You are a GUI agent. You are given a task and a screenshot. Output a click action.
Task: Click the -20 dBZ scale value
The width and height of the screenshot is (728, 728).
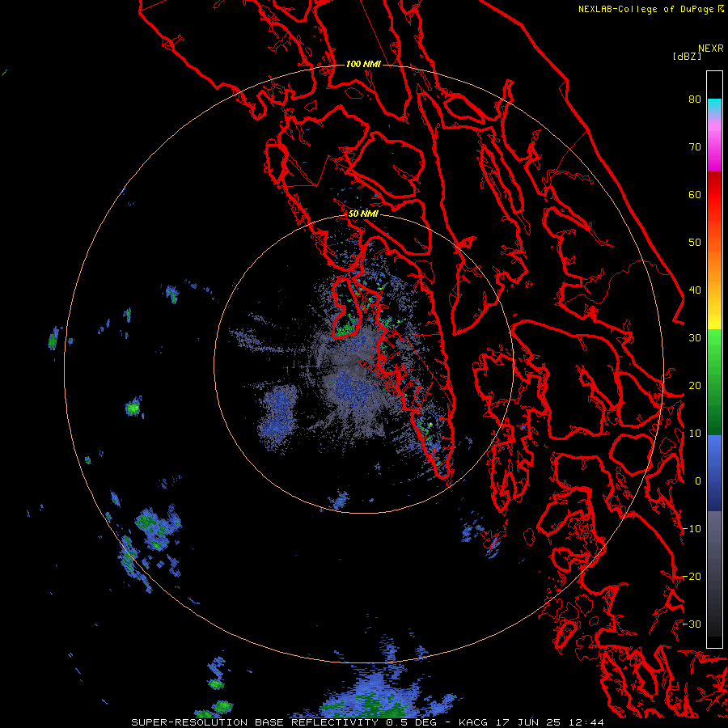point(692,576)
